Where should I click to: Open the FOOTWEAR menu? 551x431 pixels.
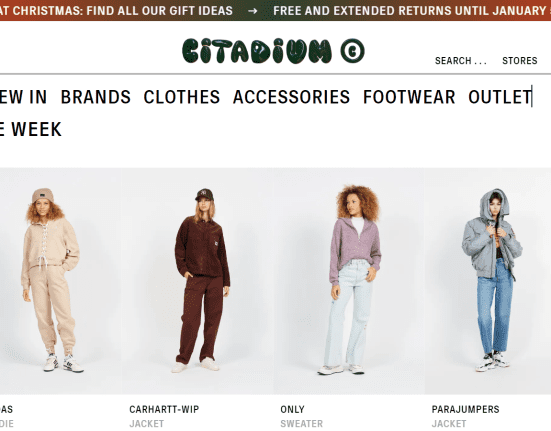(409, 97)
